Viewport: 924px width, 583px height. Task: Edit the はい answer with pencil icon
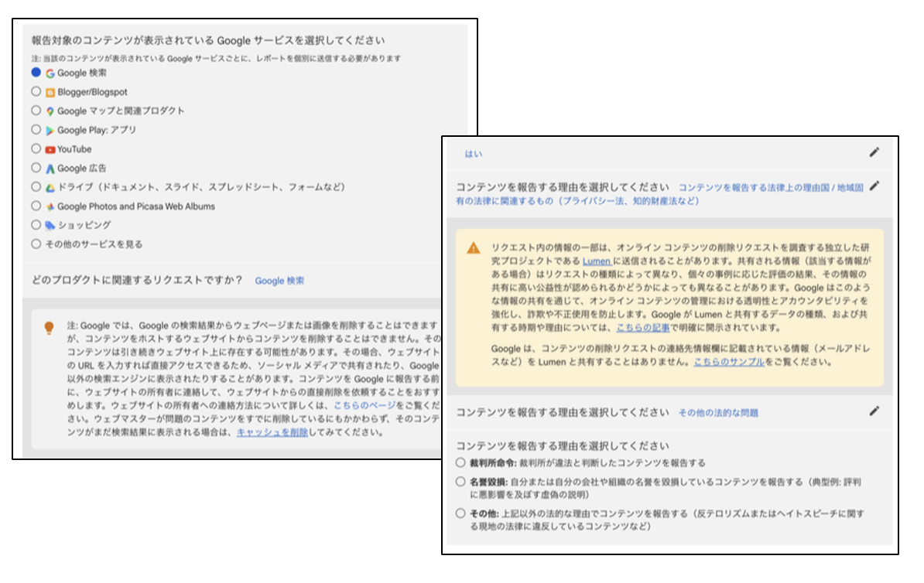pyautogui.click(x=874, y=152)
